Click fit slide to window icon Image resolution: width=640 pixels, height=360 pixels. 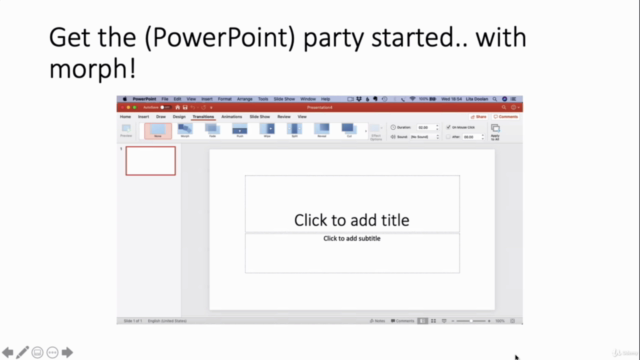513,321
